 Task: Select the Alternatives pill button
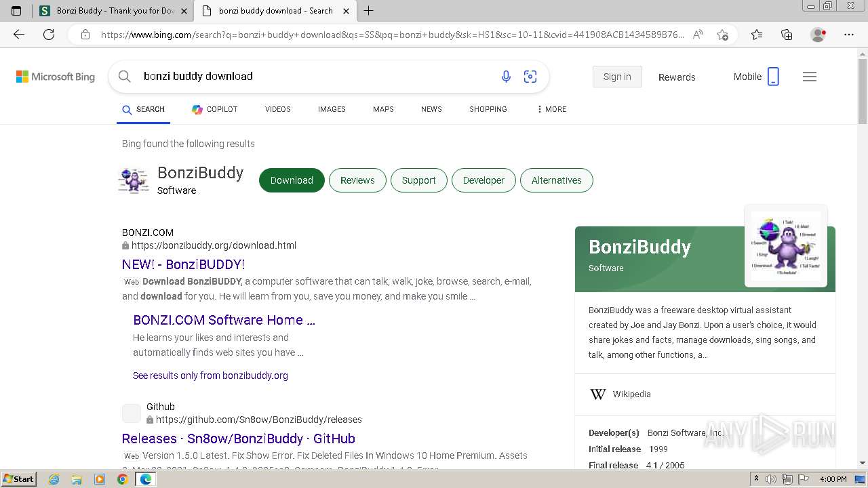click(557, 180)
